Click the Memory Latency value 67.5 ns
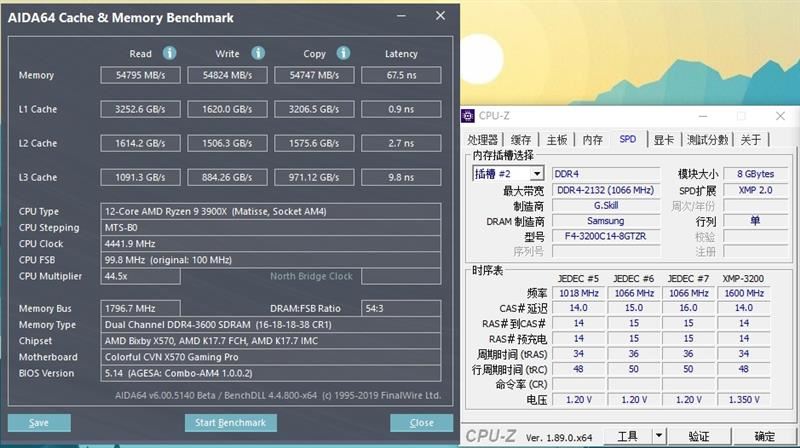The width and height of the screenshot is (800, 448). 401,75
